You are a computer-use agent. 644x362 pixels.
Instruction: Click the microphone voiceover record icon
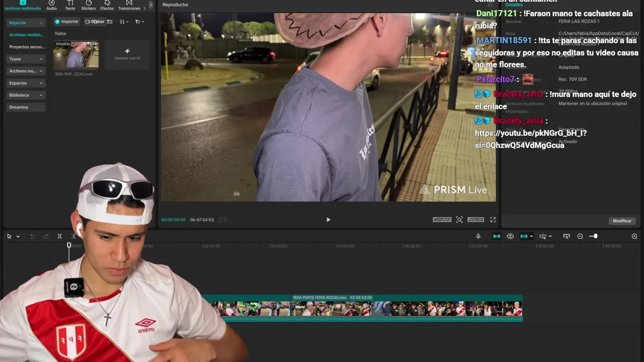(x=478, y=236)
